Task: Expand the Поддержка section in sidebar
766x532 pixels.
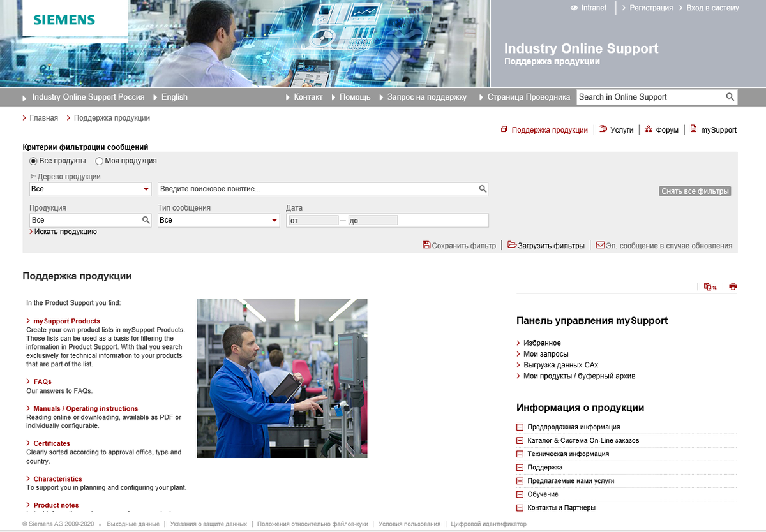Action: point(520,467)
